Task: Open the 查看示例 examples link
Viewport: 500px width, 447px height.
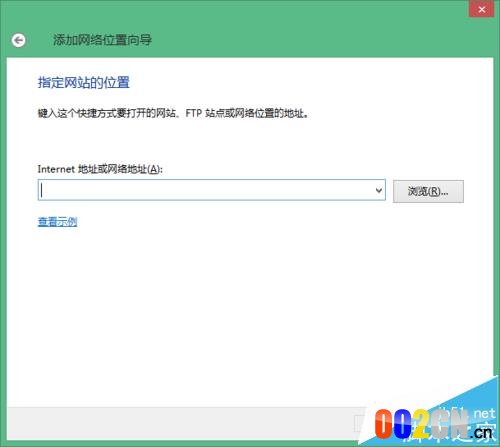Action: (x=58, y=222)
